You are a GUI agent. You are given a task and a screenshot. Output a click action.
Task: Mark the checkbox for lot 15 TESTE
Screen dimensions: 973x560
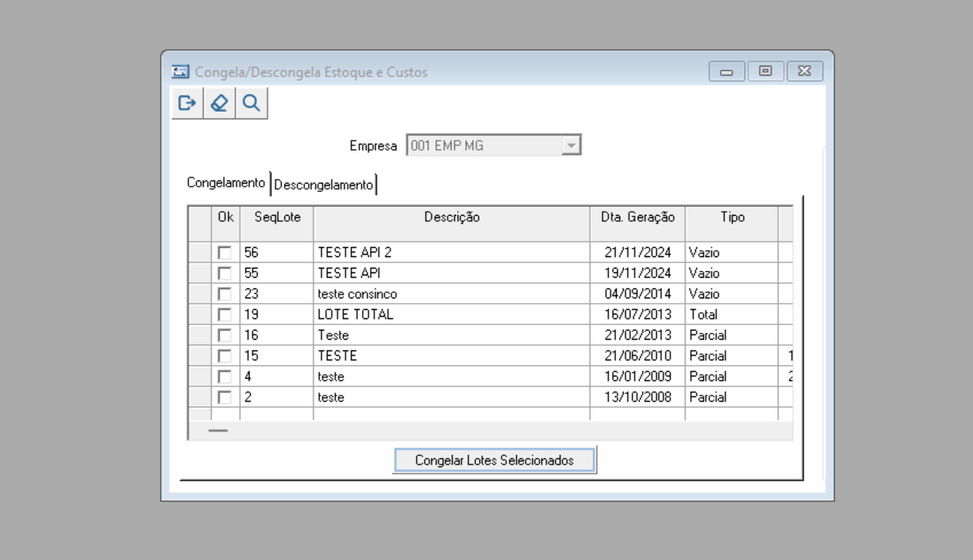(x=224, y=356)
